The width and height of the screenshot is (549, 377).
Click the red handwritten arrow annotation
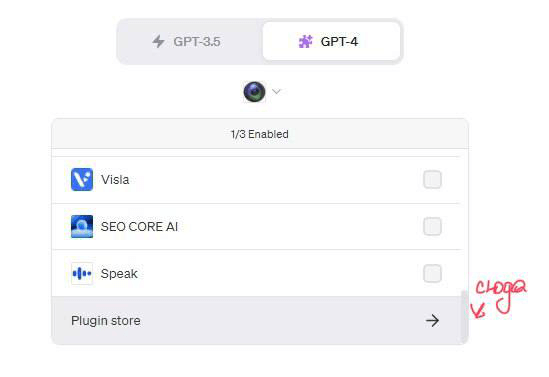coord(477,310)
